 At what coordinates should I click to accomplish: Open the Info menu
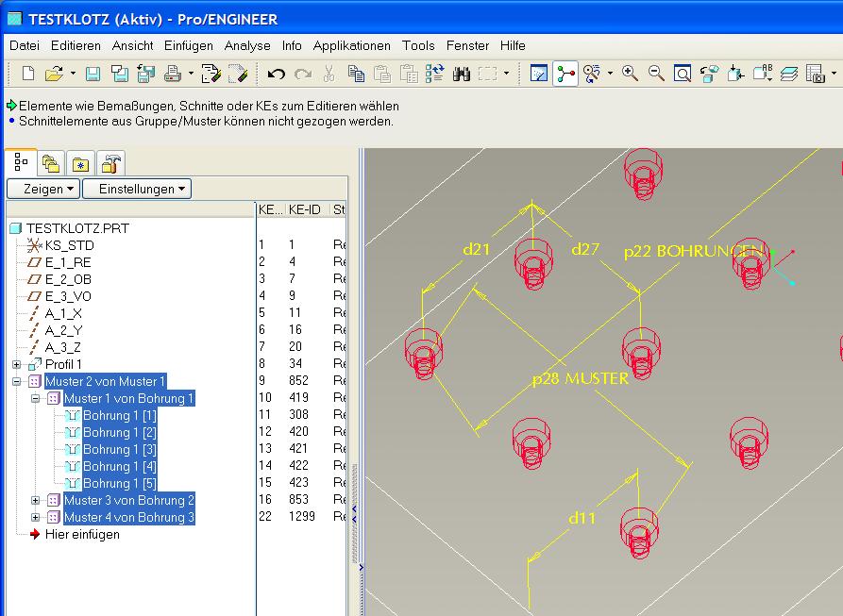[x=292, y=45]
